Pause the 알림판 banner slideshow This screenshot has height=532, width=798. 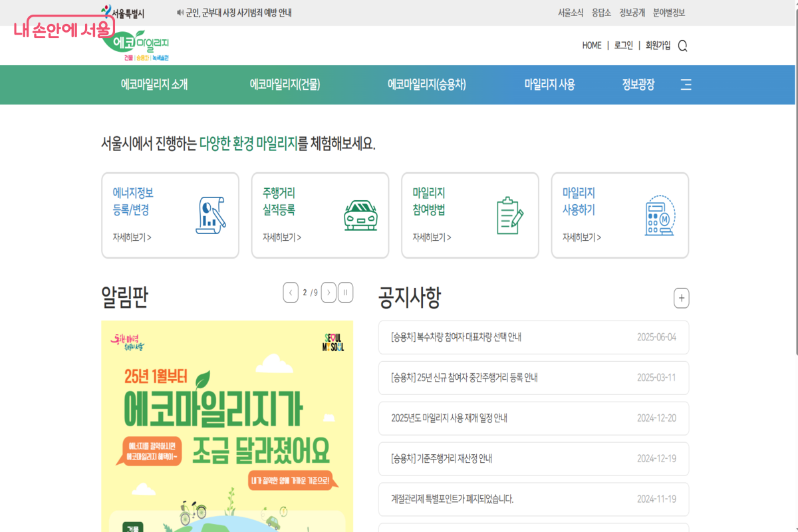[345, 293]
